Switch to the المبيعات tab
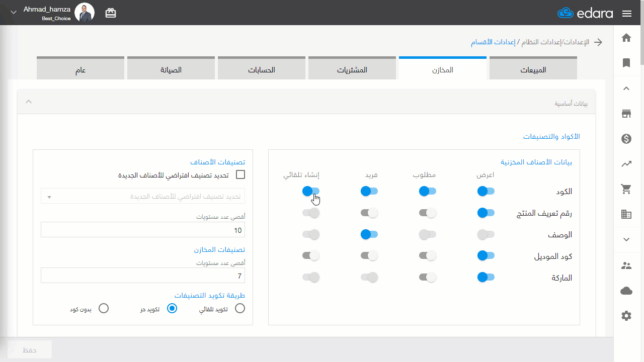Viewport: 644px width, 362px height. [533, 68]
